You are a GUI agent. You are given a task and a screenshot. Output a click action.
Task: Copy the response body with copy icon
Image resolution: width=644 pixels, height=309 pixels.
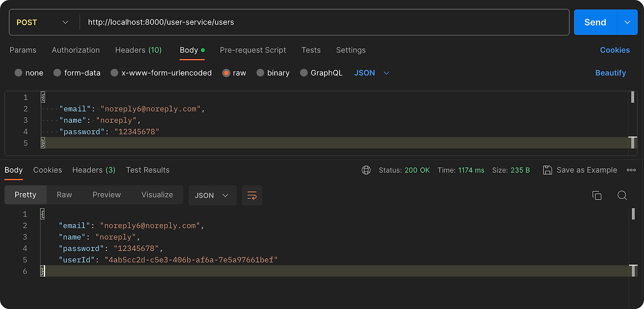[x=597, y=195]
